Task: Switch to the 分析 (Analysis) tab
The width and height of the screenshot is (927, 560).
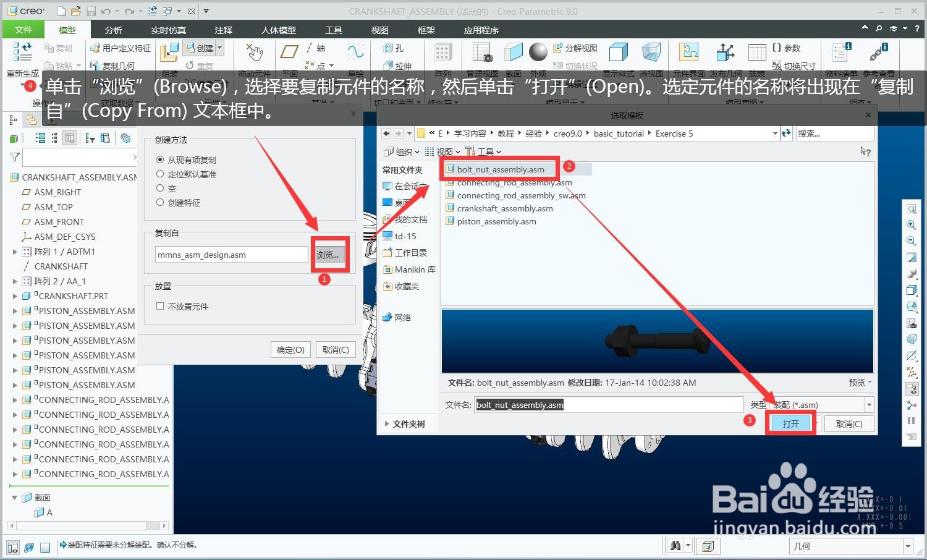Action: [113, 30]
